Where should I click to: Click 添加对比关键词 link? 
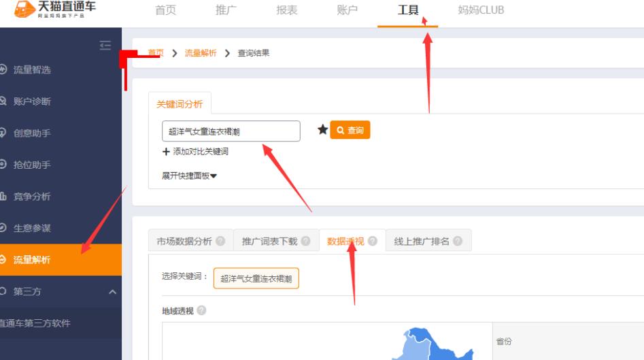tap(201, 152)
